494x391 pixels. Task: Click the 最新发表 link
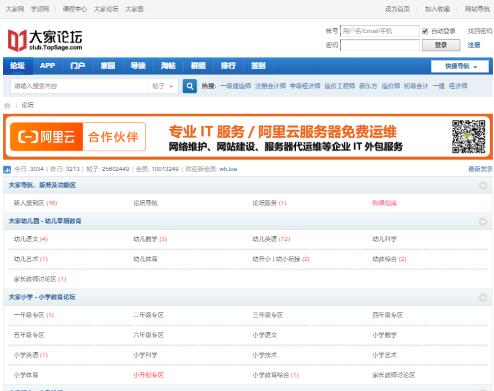point(480,169)
